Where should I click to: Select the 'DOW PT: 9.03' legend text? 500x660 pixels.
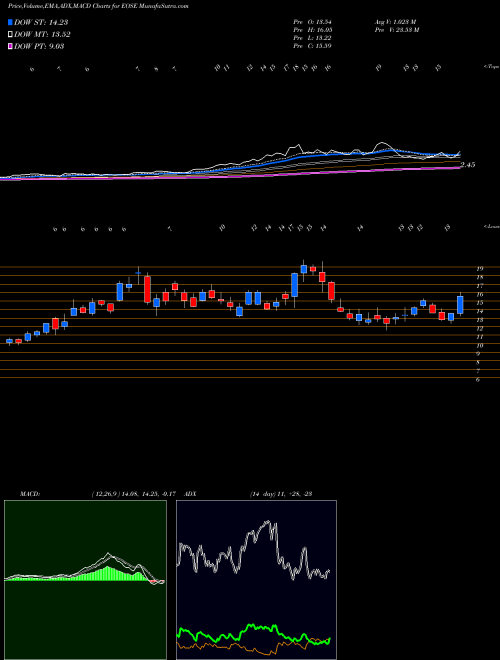tap(39, 46)
